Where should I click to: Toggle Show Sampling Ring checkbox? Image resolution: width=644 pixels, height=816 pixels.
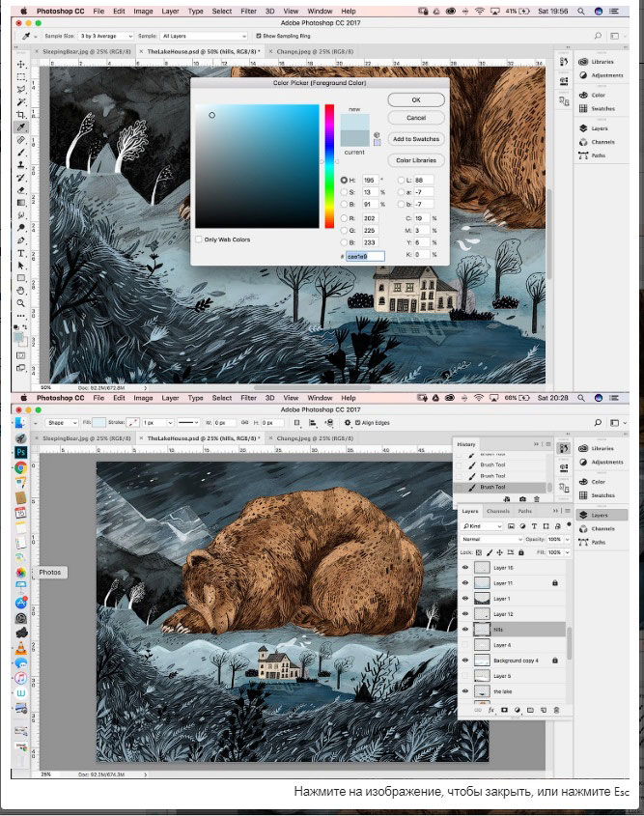(x=259, y=36)
